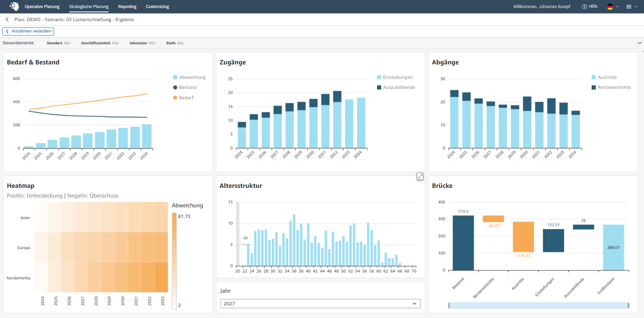Viewport: 644px width, 318px height.
Task: Click right handle of Brücke range slider
Action: (x=628, y=305)
